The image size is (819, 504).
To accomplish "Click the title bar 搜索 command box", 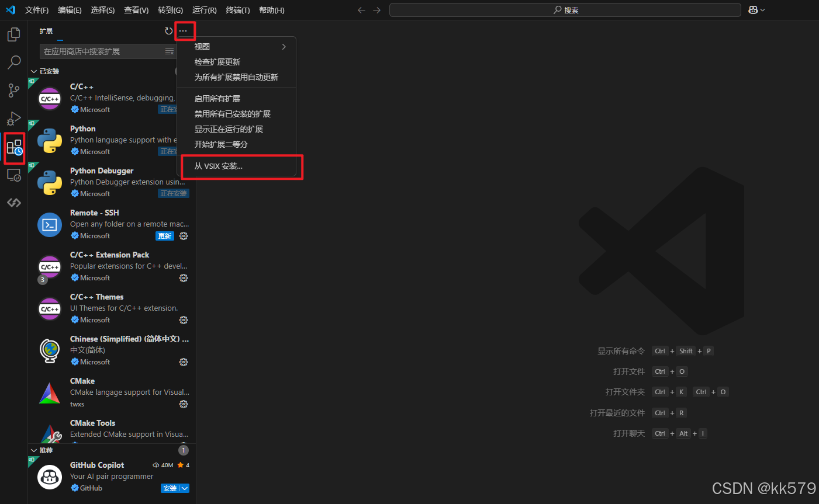I will 565,10.
